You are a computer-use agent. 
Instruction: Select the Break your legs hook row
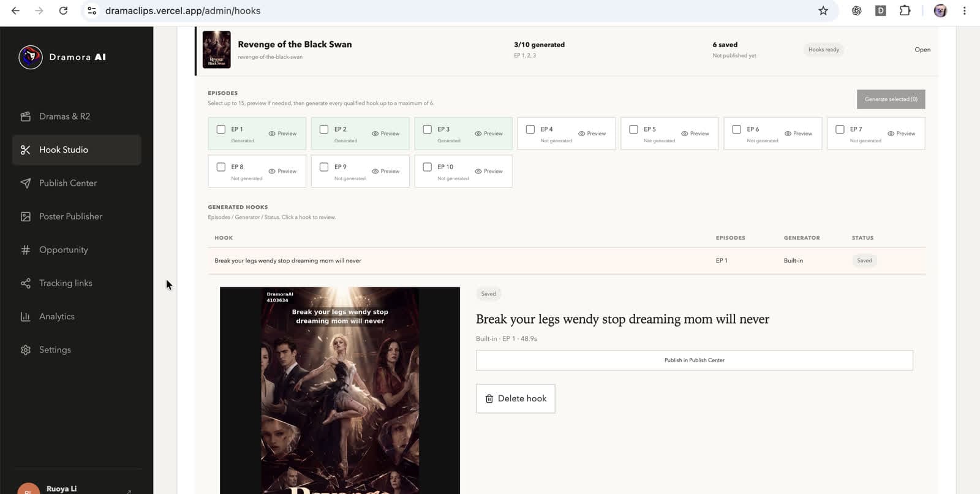point(567,260)
